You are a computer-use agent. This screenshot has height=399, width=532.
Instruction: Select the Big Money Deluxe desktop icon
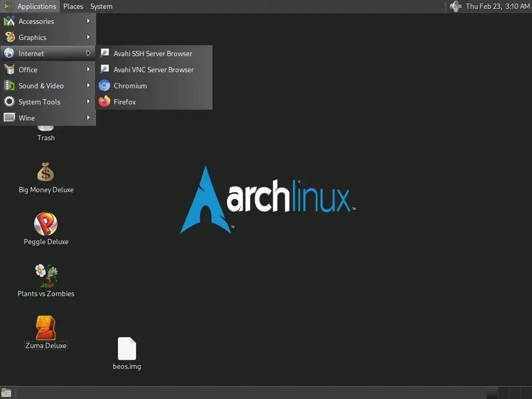pos(46,172)
